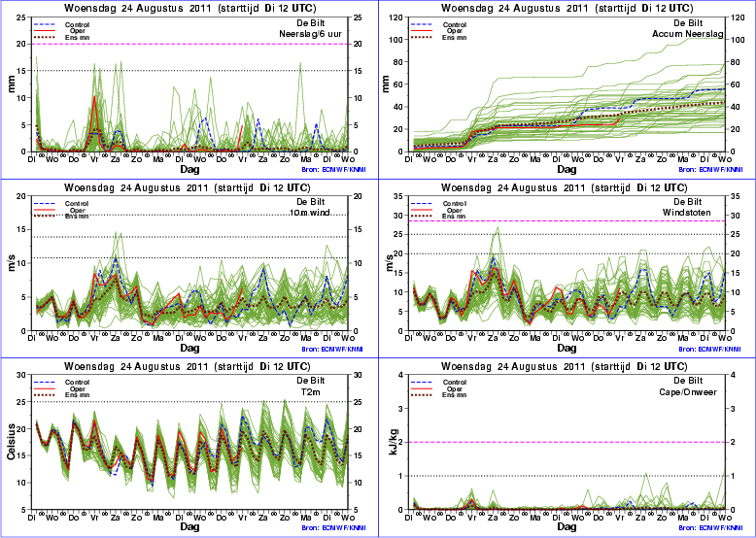The height and width of the screenshot is (538, 756).
Task: Click the 'Windstoten' chart label
Action: click(687, 213)
